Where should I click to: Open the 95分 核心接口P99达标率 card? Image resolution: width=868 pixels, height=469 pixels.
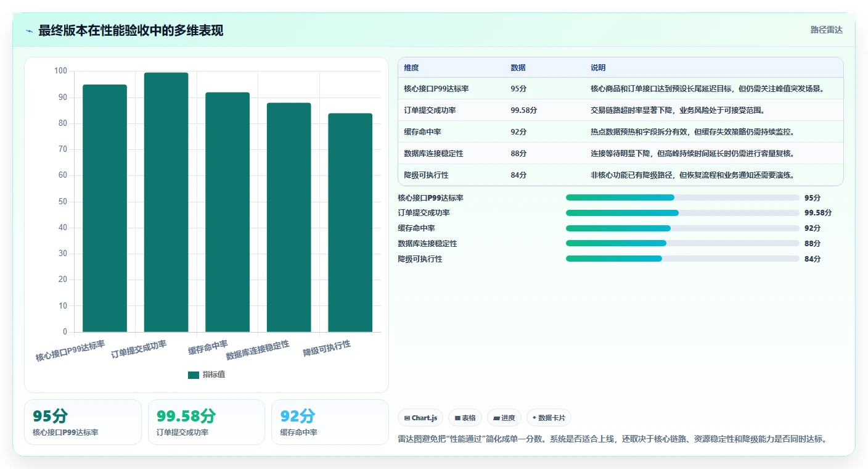click(83, 422)
